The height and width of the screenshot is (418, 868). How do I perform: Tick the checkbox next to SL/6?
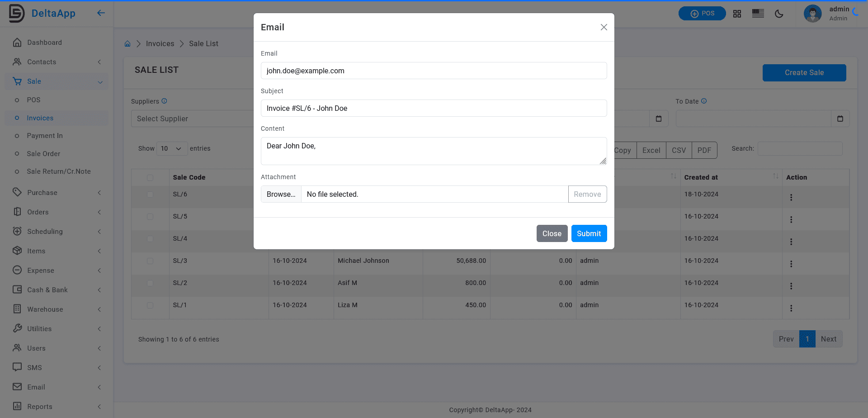150,195
